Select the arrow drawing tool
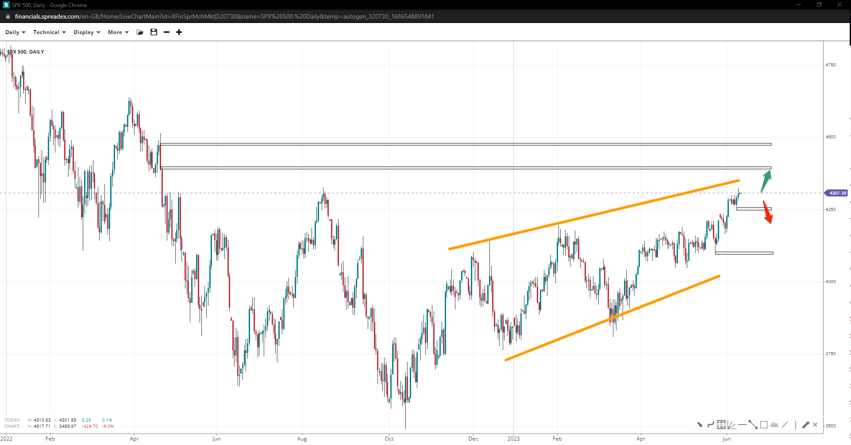 pyautogui.click(x=700, y=425)
